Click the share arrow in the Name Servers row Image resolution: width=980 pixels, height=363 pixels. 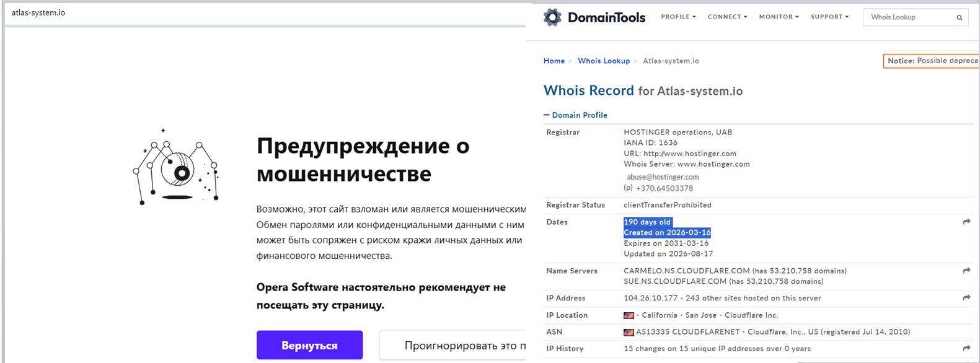966,271
